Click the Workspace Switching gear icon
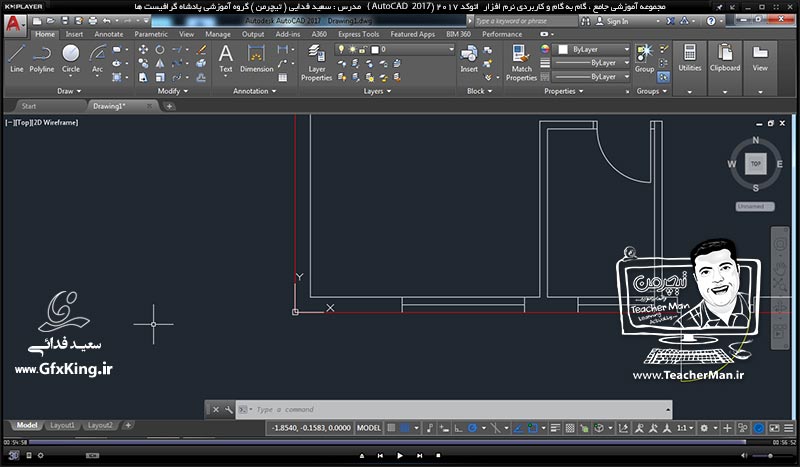This screenshot has height=467, width=800. point(704,428)
